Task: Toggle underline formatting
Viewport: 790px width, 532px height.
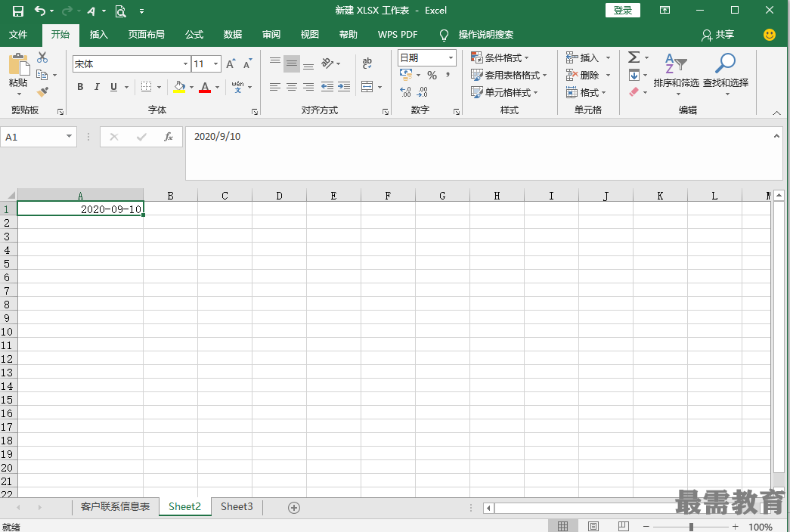Action: [114, 87]
